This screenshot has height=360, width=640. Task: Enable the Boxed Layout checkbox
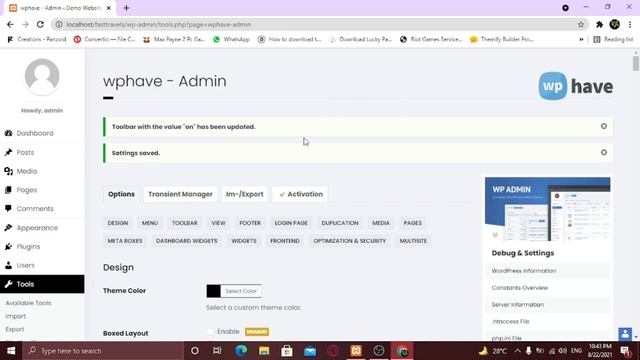(x=210, y=332)
